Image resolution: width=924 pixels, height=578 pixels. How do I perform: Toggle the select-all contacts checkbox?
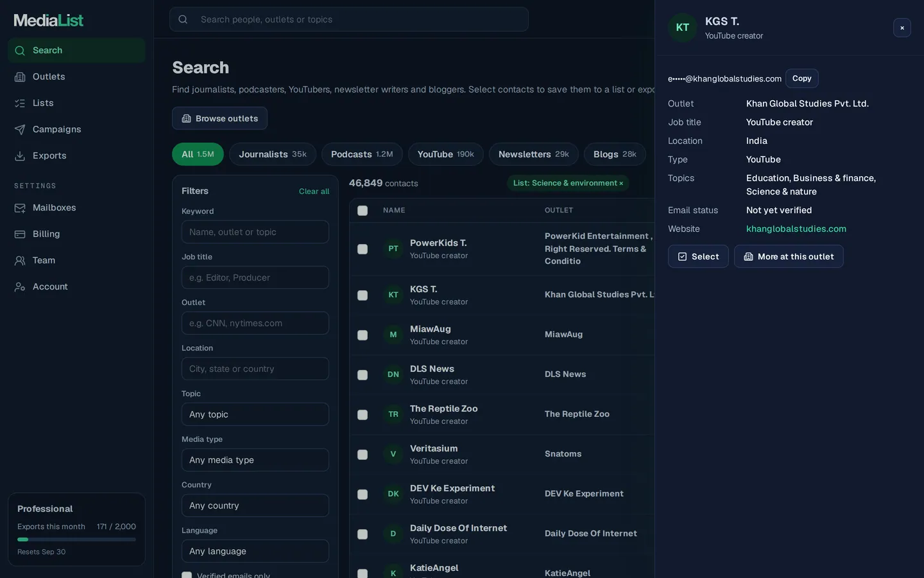coord(363,211)
